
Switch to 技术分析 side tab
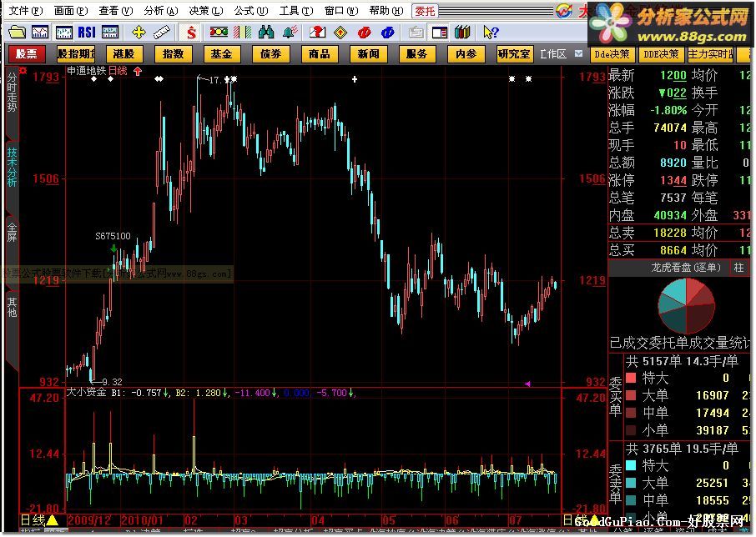12,167
